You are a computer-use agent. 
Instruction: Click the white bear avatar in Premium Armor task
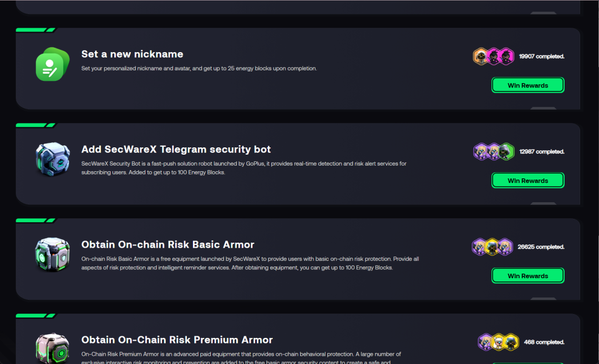498,342
